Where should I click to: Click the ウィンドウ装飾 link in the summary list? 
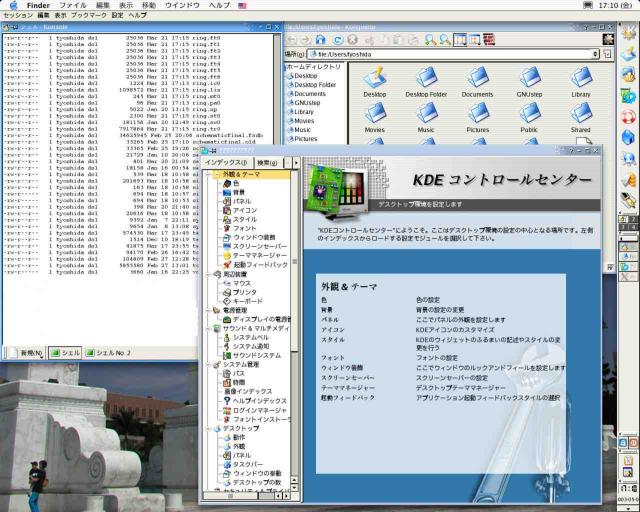(342, 367)
